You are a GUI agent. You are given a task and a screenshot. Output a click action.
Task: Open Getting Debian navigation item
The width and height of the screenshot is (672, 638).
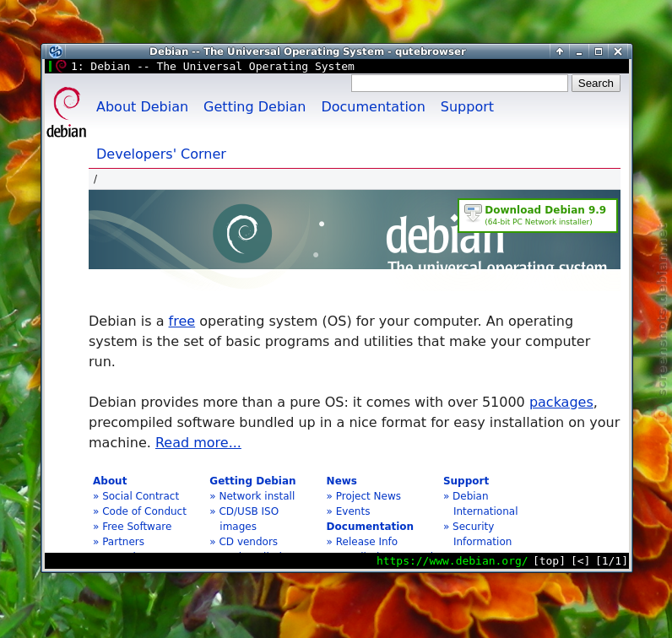click(254, 106)
